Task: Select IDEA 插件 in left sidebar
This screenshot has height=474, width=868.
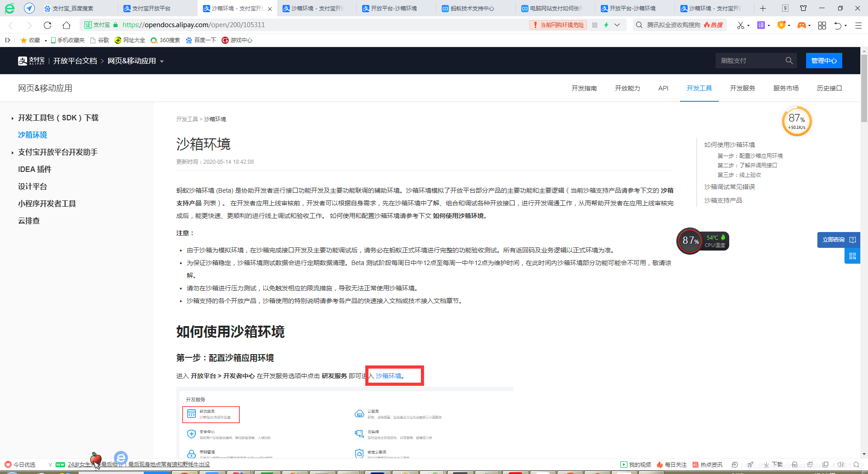Action: pyautogui.click(x=35, y=169)
